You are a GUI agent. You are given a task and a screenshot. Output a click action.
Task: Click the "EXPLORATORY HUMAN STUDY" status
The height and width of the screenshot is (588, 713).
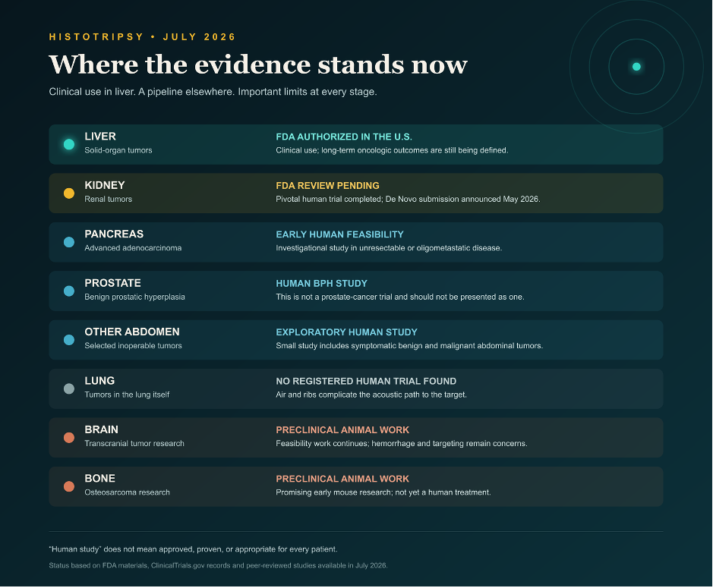(346, 332)
